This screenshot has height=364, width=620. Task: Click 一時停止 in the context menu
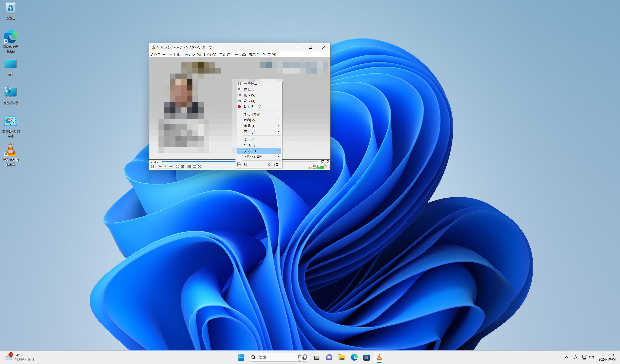click(250, 83)
